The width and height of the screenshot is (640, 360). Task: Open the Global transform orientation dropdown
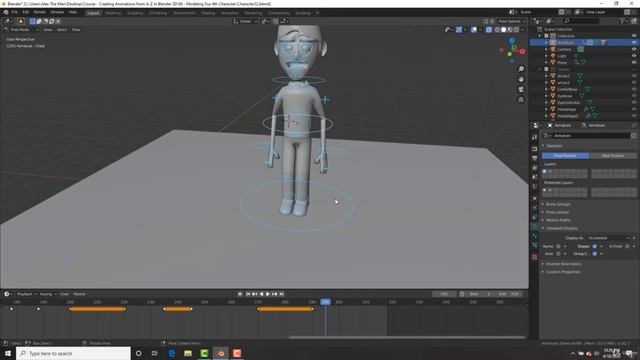tap(245, 21)
